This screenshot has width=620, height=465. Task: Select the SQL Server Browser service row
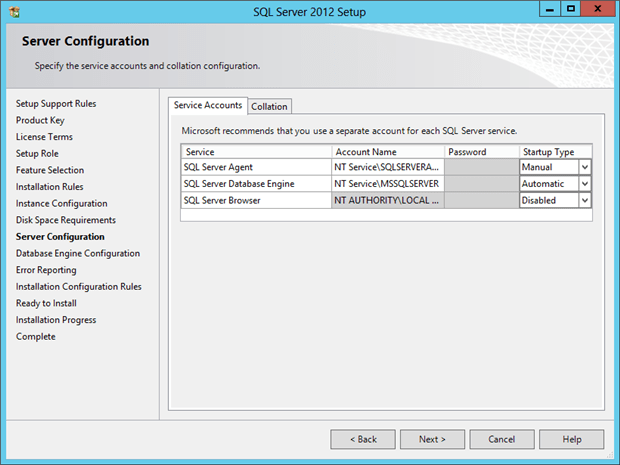pyautogui.click(x=256, y=200)
